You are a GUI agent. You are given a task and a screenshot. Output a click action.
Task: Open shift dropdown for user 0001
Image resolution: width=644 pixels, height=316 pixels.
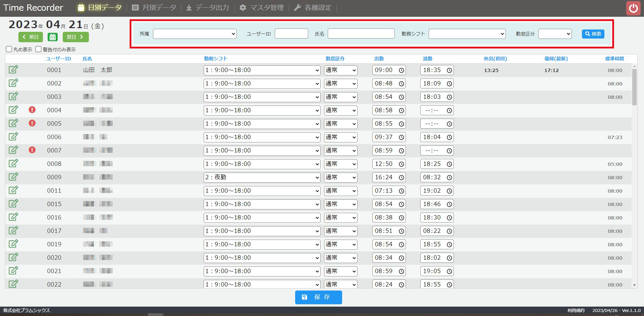point(262,70)
